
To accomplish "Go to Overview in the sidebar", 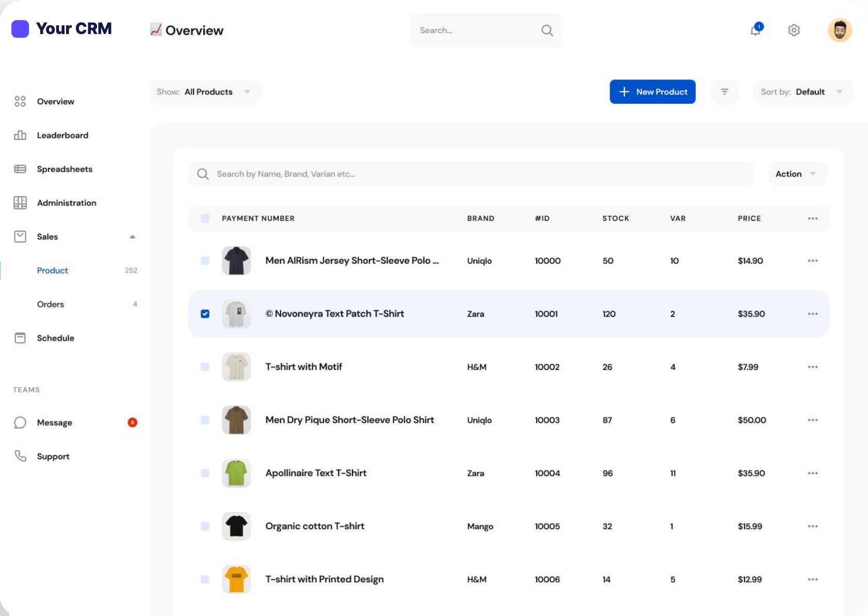I will pos(55,102).
